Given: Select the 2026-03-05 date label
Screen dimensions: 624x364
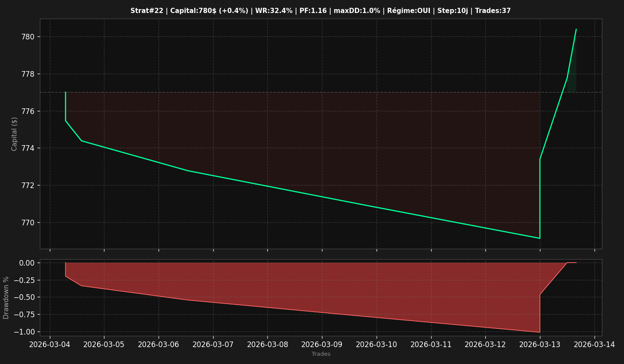Looking at the screenshot, I should pos(104,344).
